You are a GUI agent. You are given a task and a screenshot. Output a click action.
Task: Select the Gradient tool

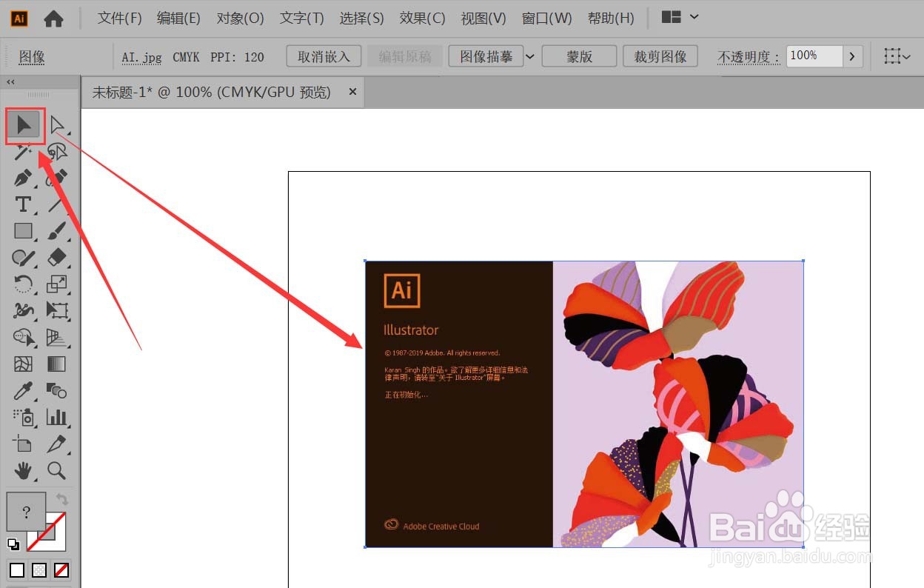(x=58, y=364)
